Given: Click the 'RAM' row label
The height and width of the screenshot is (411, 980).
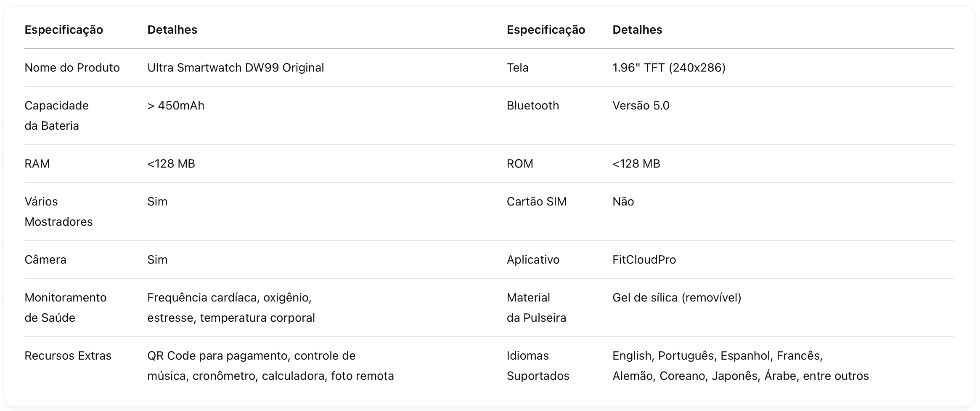Looking at the screenshot, I should 37,163.
